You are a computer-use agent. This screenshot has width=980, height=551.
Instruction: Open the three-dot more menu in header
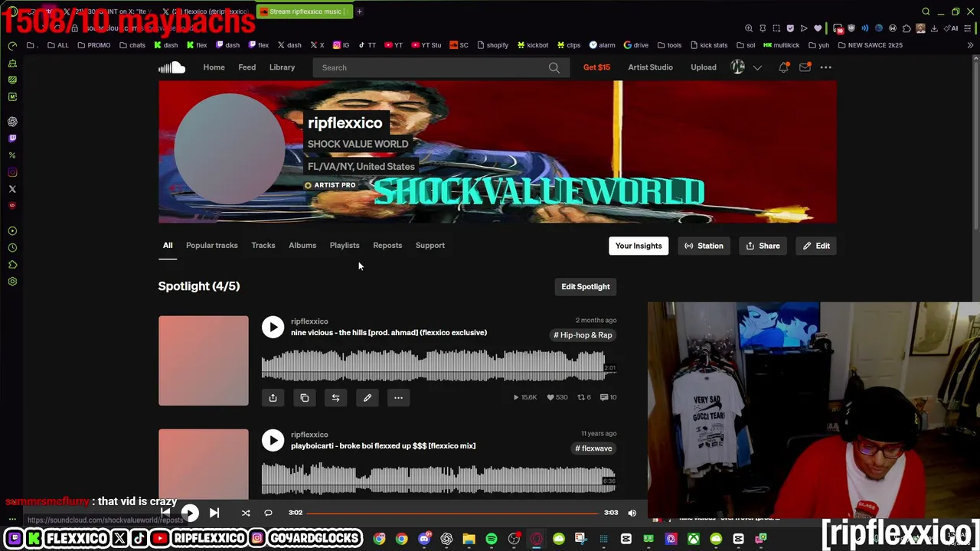[825, 67]
